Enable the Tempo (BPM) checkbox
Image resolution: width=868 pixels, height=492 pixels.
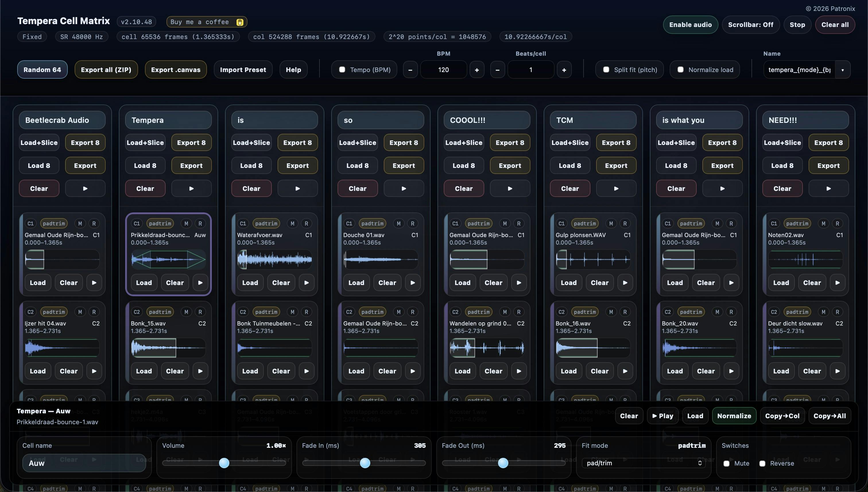click(342, 70)
